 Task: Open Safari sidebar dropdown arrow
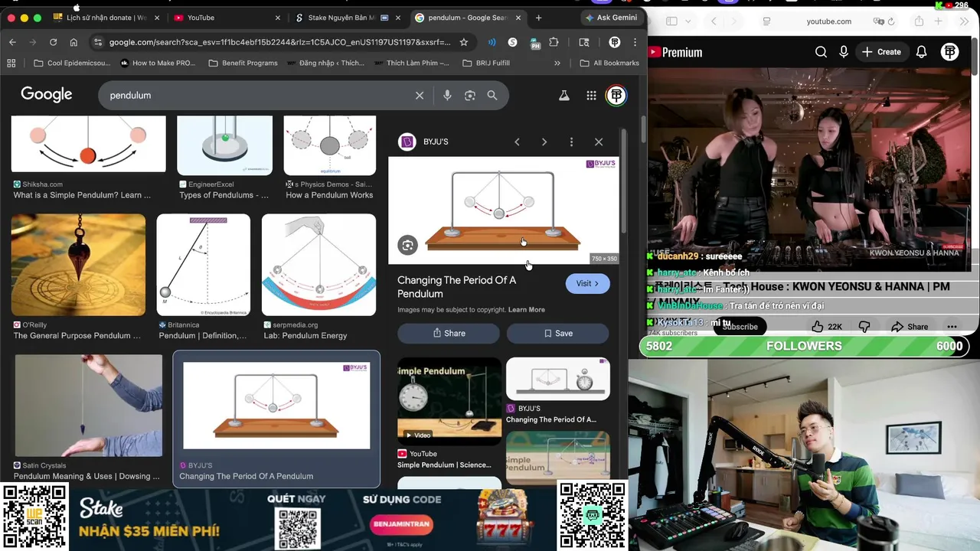688,21
